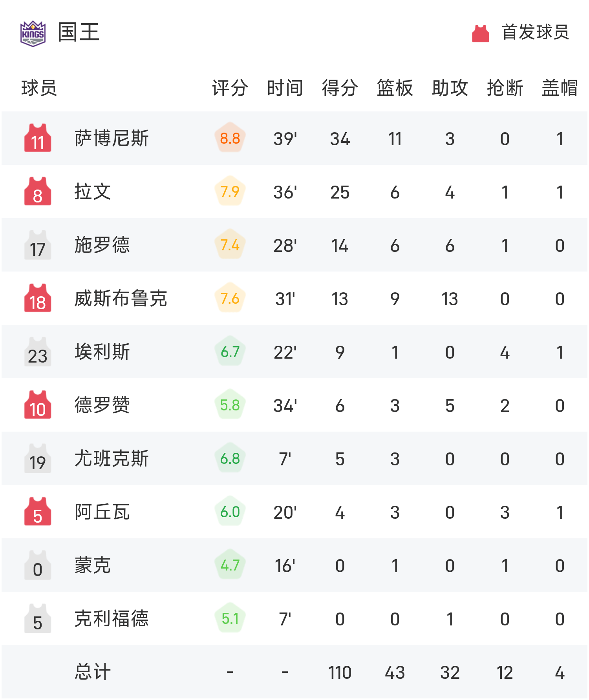Open player 萨博尼斯's name link
The width and height of the screenshot is (589, 700).
coord(112,138)
